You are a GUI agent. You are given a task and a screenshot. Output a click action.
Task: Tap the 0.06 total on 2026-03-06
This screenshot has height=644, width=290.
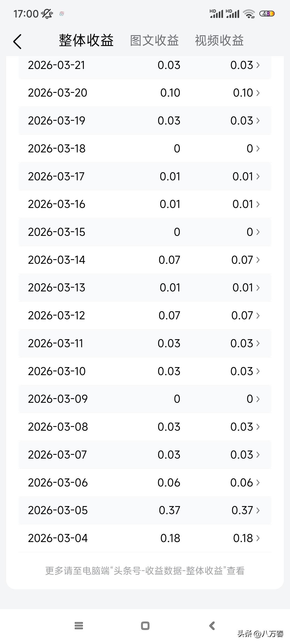click(169, 482)
